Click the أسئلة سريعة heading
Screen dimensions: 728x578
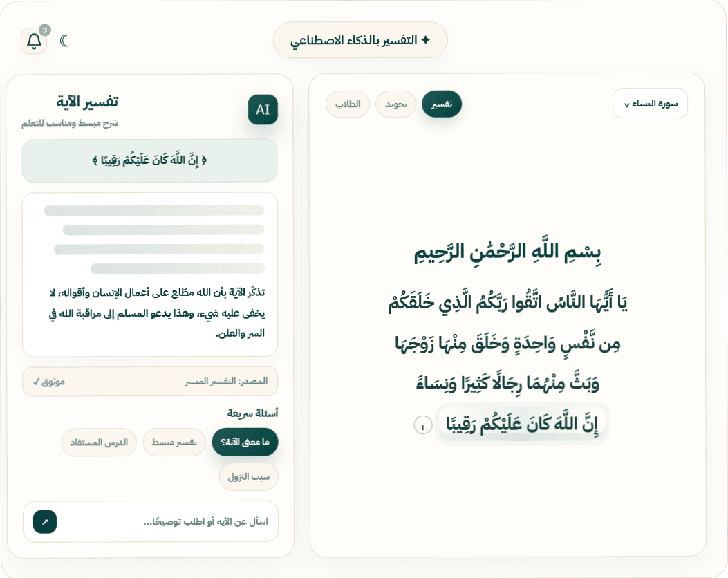click(x=252, y=413)
